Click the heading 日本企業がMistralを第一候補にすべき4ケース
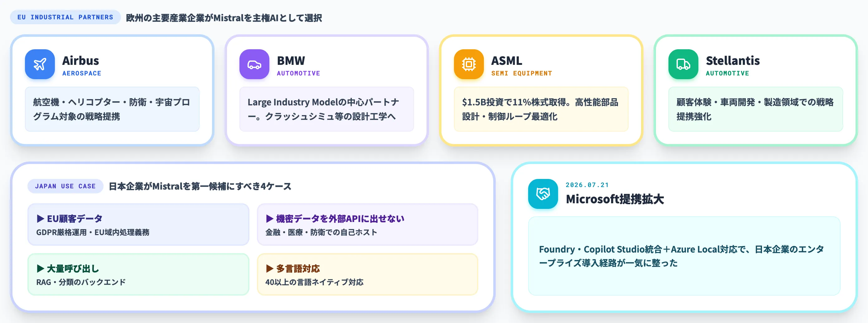Screen dimensions: 868x323 [200, 186]
